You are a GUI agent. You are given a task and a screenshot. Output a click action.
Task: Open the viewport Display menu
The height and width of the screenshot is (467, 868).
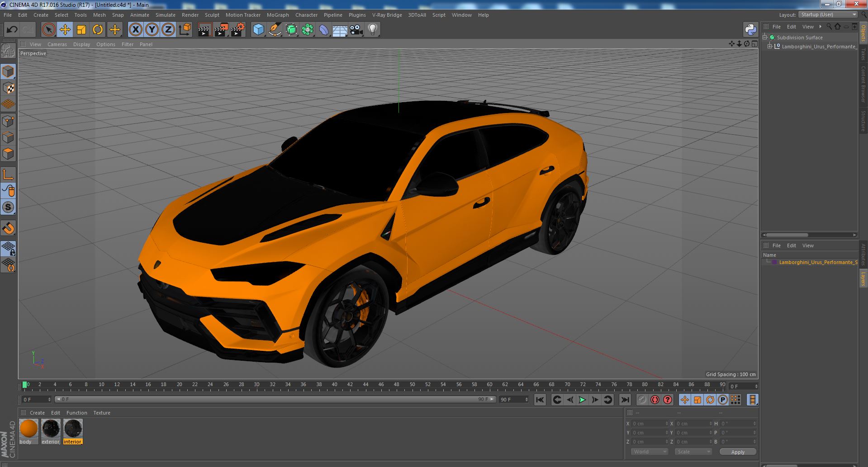(81, 44)
